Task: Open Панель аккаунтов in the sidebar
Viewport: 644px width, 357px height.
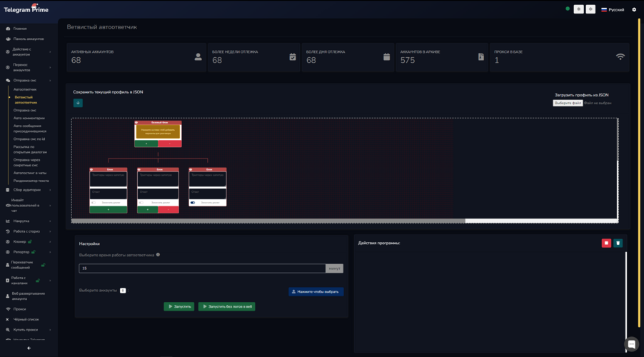Action: [29, 39]
